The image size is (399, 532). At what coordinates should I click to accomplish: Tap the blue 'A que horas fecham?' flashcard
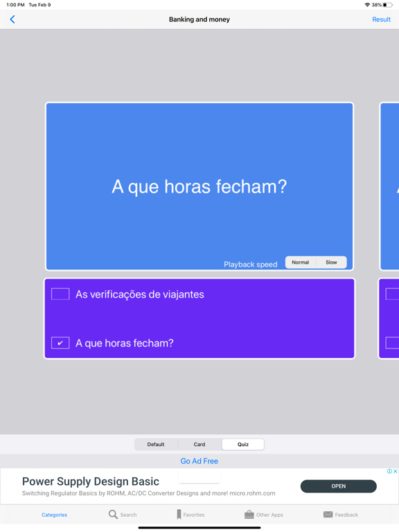(199, 186)
